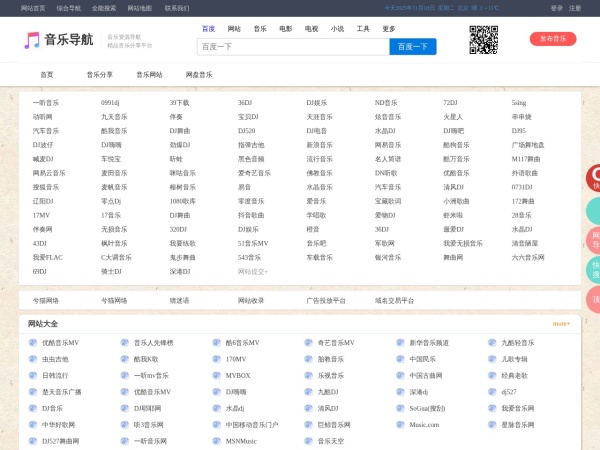The image size is (600, 450).
Task: Click the globe icon beside 星脉音乐网
Action: click(x=492, y=425)
